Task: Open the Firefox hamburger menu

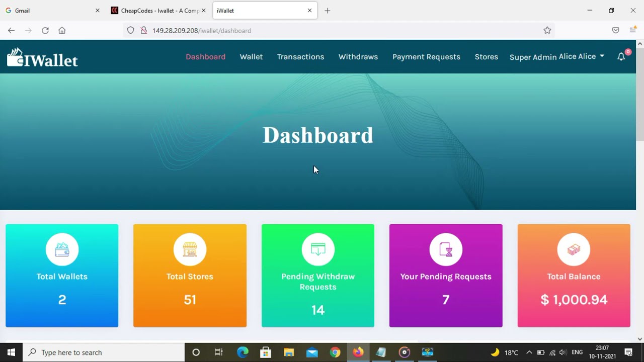Action: [633, 31]
